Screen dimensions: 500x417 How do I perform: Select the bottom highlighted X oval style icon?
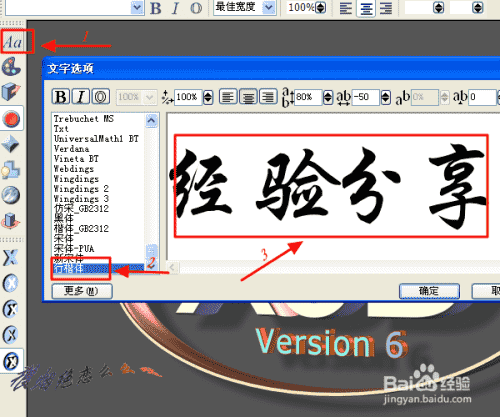click(x=11, y=361)
